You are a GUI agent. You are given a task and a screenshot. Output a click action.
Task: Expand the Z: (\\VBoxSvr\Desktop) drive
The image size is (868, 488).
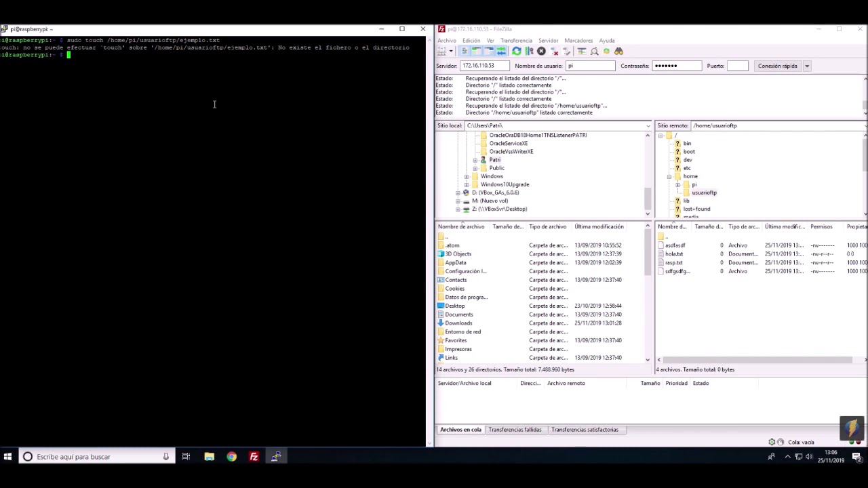[x=458, y=209]
